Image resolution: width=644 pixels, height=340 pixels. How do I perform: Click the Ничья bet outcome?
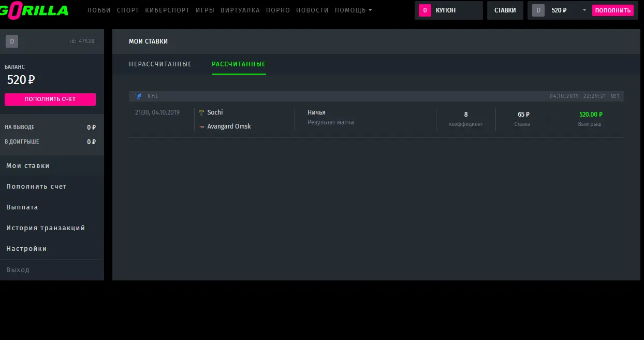(316, 112)
